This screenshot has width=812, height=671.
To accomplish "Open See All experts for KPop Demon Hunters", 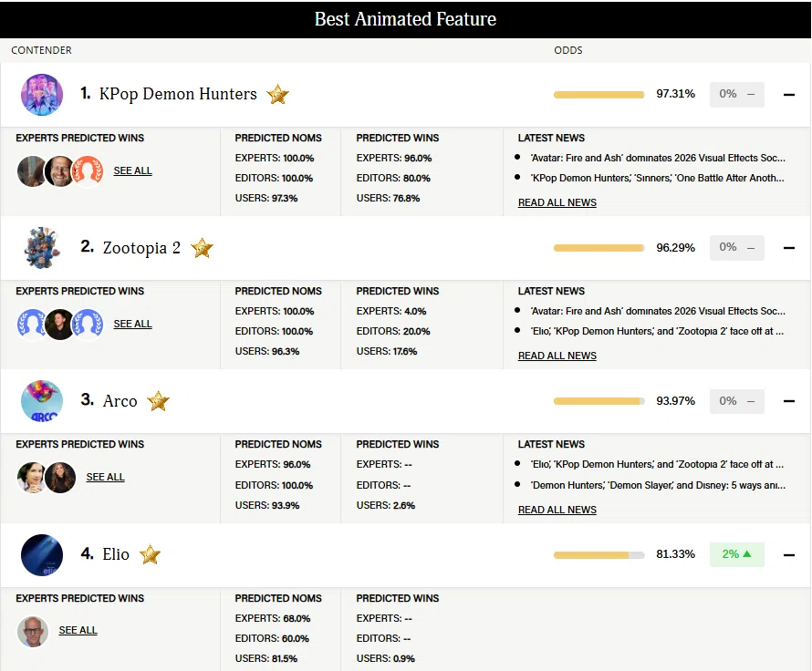I will pos(132,170).
